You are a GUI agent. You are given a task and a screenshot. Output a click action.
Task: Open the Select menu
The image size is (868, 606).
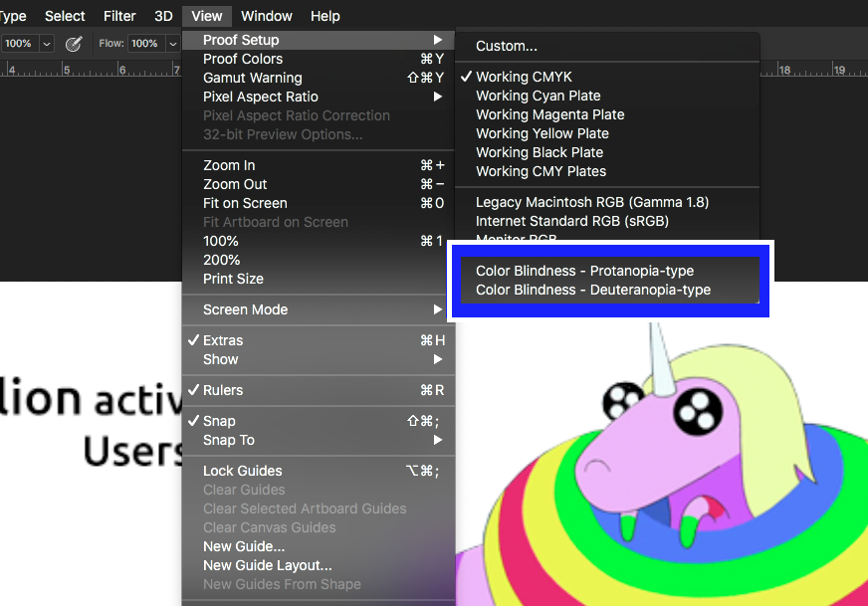point(65,16)
